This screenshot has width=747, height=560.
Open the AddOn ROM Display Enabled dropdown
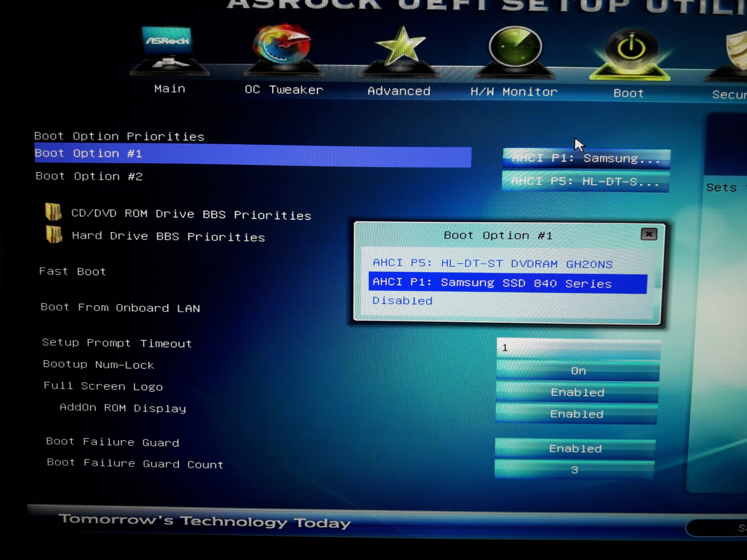576,414
